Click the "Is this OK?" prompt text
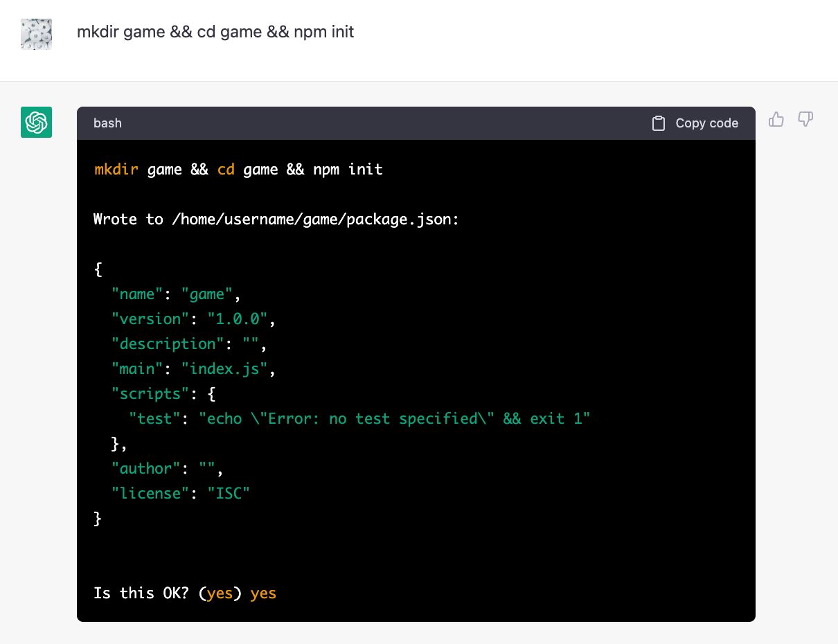 click(x=141, y=593)
